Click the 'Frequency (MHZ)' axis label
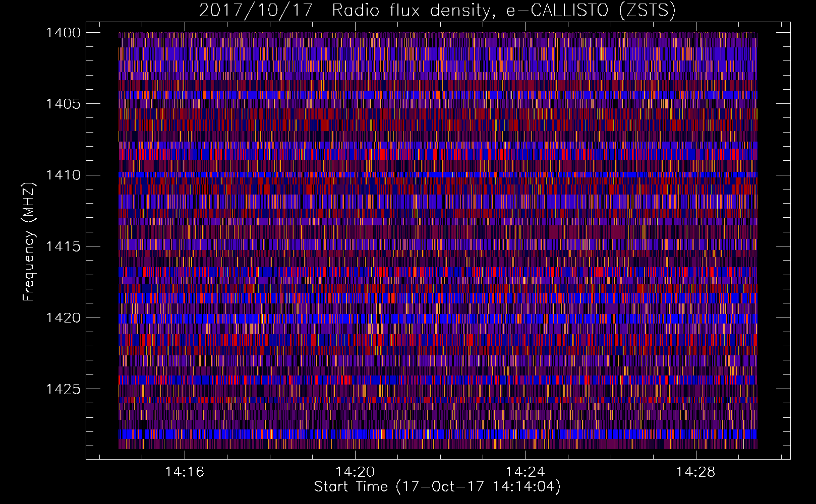 [x=29, y=242]
